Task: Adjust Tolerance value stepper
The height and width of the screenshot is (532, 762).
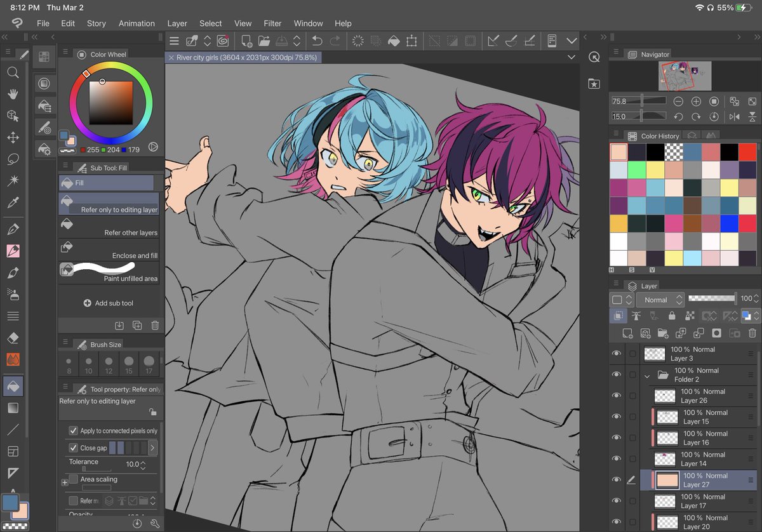Action: [x=143, y=465]
